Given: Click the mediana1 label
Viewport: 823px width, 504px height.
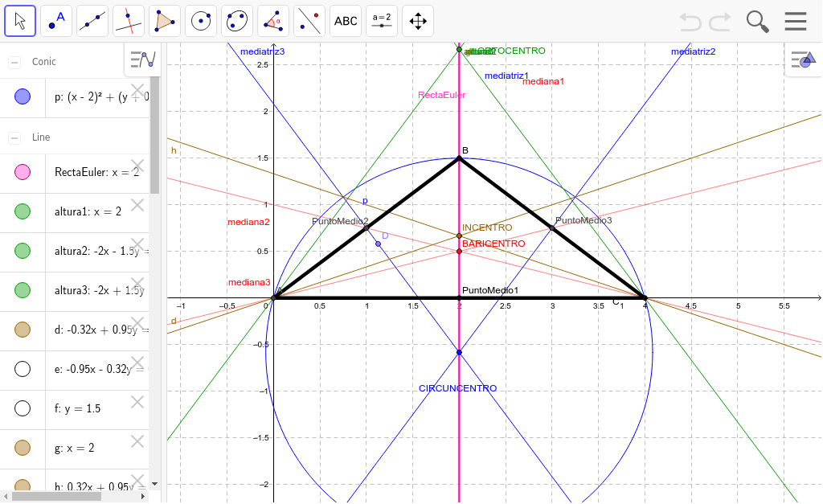Looking at the screenshot, I should (543, 81).
